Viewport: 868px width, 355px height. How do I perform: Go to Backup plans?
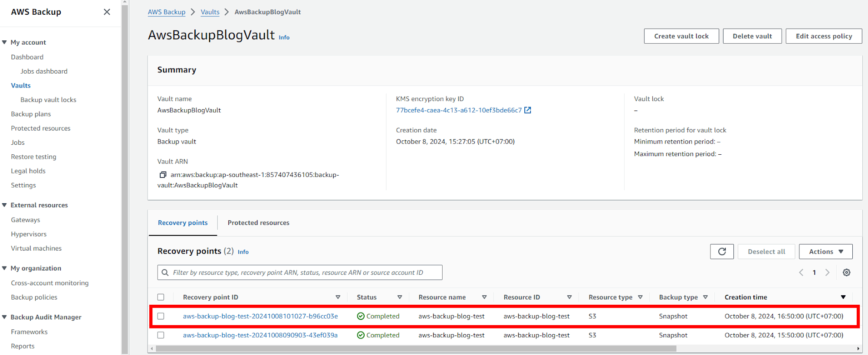click(31, 114)
